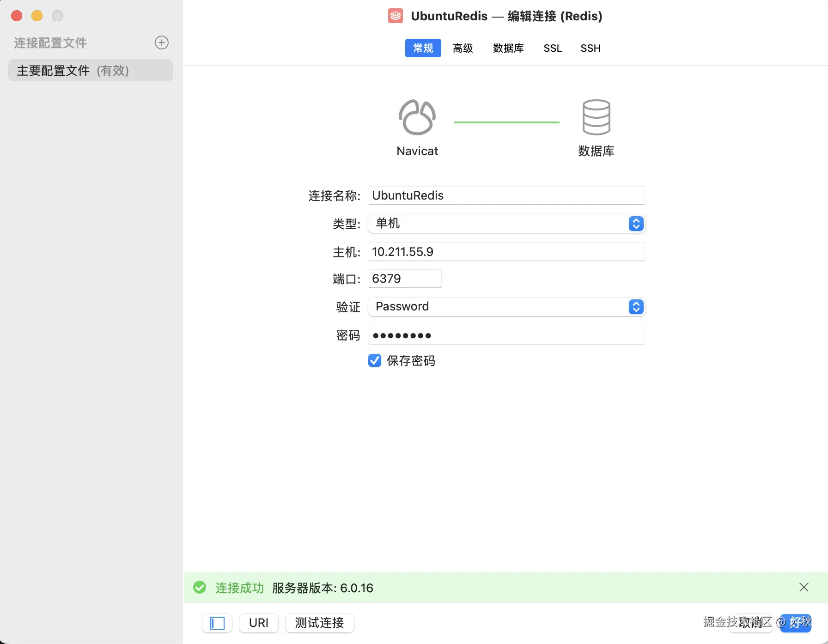Click the database cylinder icon
828x644 pixels.
[x=596, y=117]
